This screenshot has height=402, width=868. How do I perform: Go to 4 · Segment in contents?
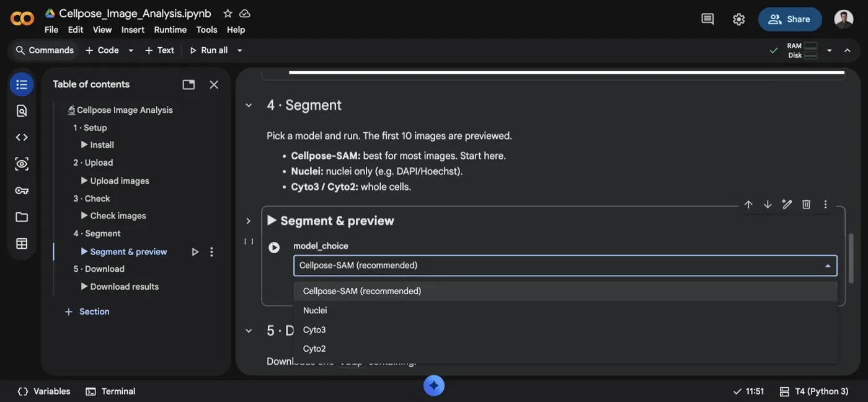click(x=97, y=233)
